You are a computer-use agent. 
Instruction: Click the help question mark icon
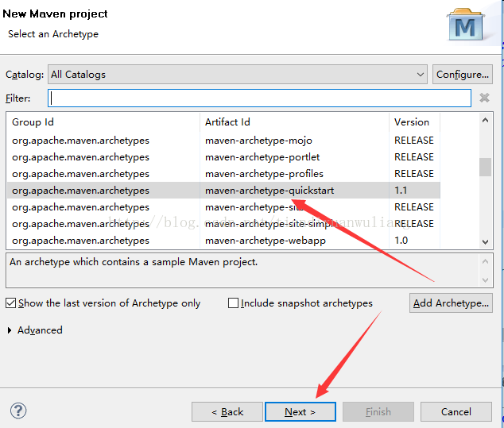(x=18, y=411)
